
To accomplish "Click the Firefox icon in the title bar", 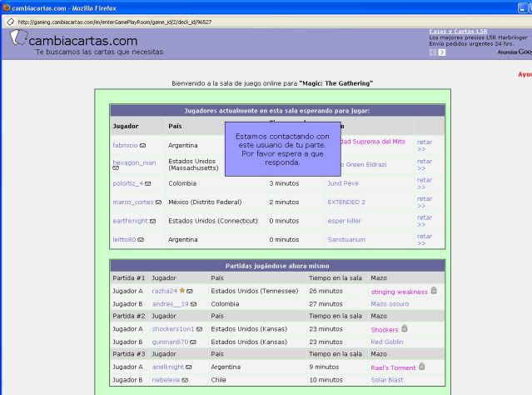I will [7, 7].
